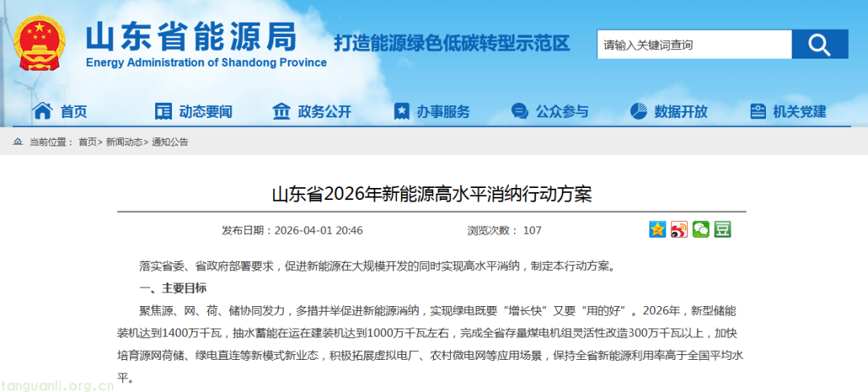Viewport: 868px width, 392px height.
Task: Click the heading 一、主要目标
Action: coord(173,288)
